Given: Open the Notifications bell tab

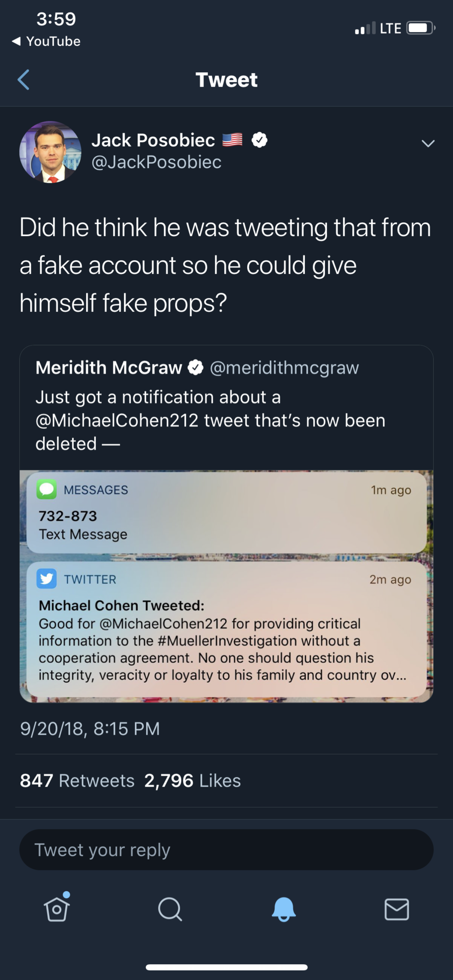Looking at the screenshot, I should pos(284,909).
